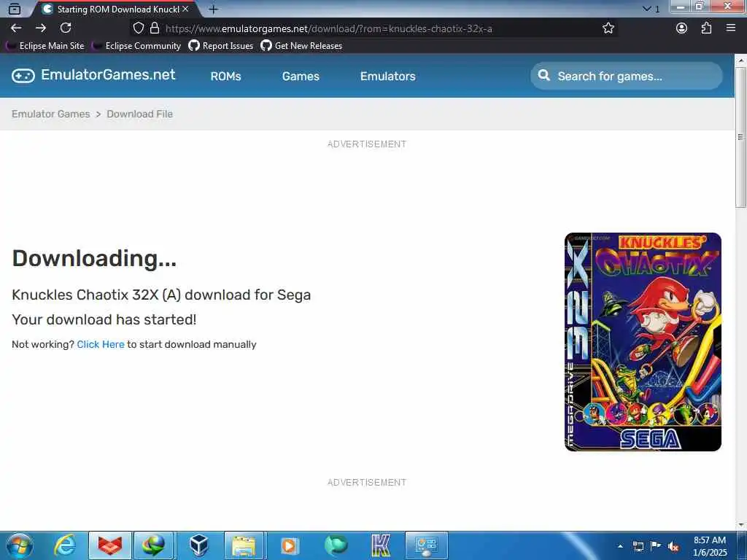Open the Games menu
The height and width of the screenshot is (560, 747).
pos(301,76)
